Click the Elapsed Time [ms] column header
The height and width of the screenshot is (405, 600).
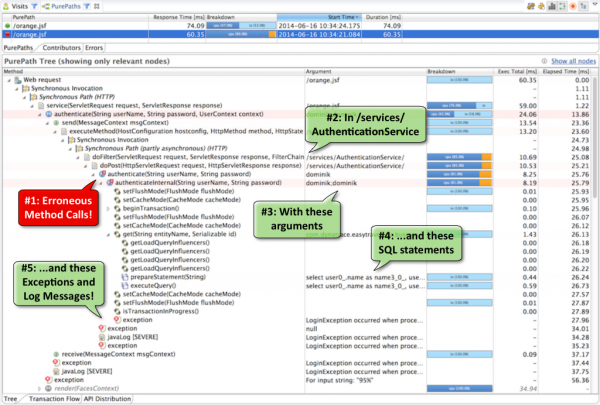(566, 72)
